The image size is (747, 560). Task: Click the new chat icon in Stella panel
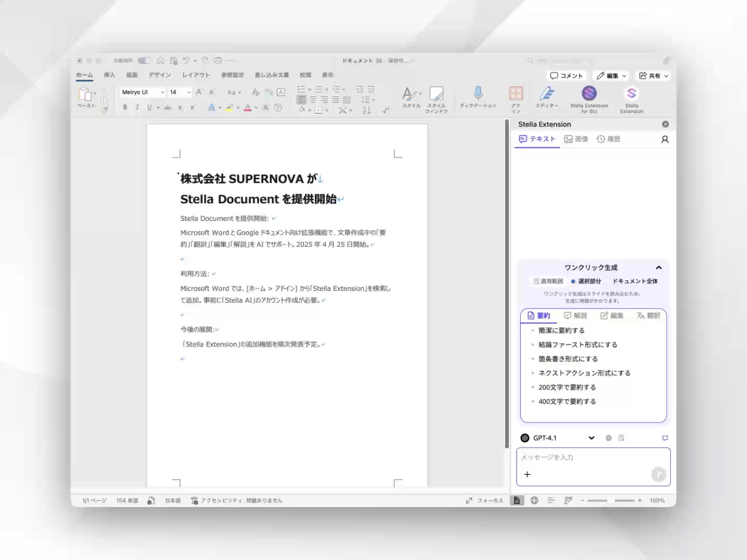point(665,438)
